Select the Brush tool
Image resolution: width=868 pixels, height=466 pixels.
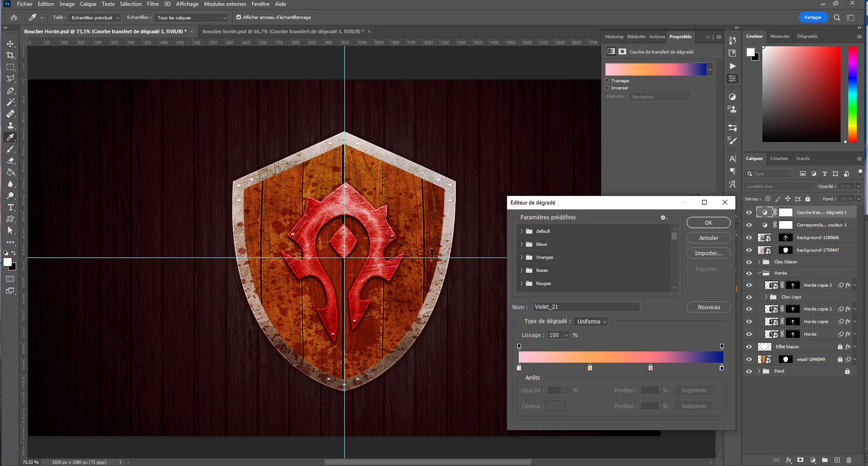10,149
